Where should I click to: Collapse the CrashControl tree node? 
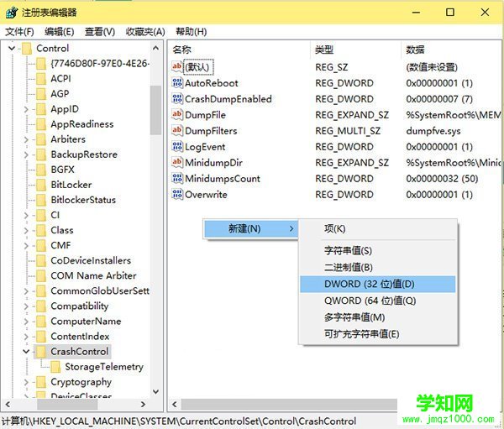(x=26, y=352)
